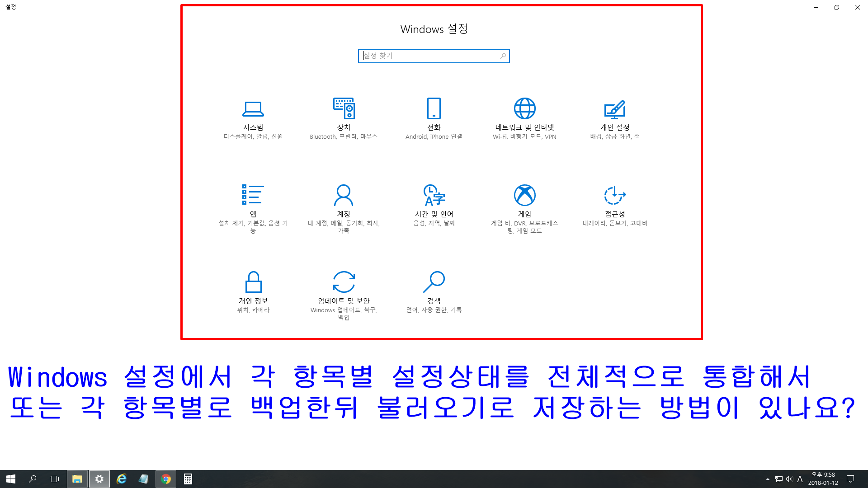This screenshot has width=868, height=488.
Task: Open the 네트워크 및 인터넷 globe icon
Action: pyautogui.click(x=524, y=108)
